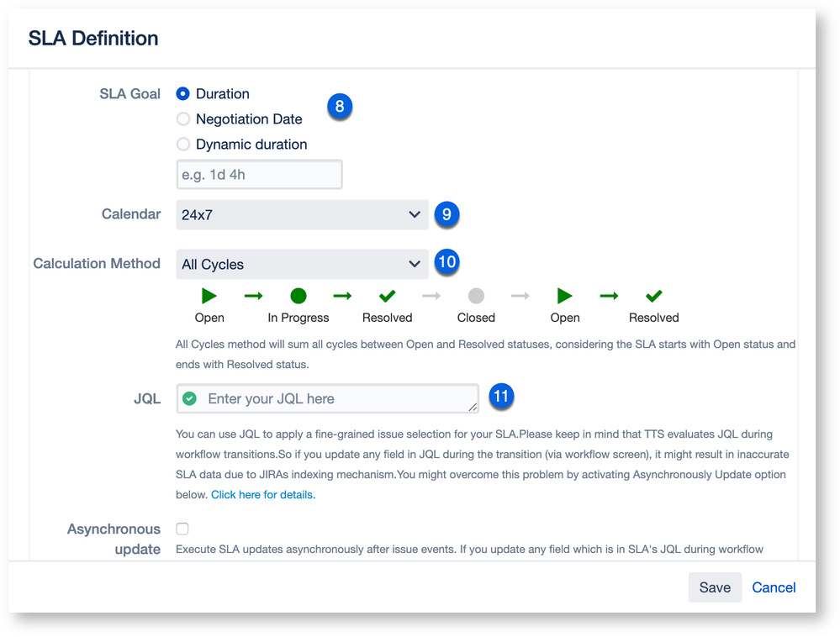This screenshot has height=637, width=840.
Task: Enable the Asynchronous update checkbox
Action: (182, 529)
